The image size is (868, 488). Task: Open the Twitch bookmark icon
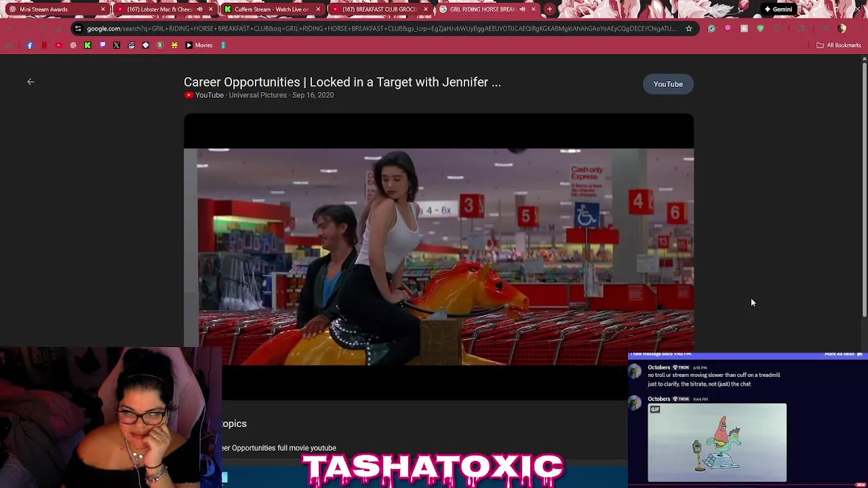point(102,45)
